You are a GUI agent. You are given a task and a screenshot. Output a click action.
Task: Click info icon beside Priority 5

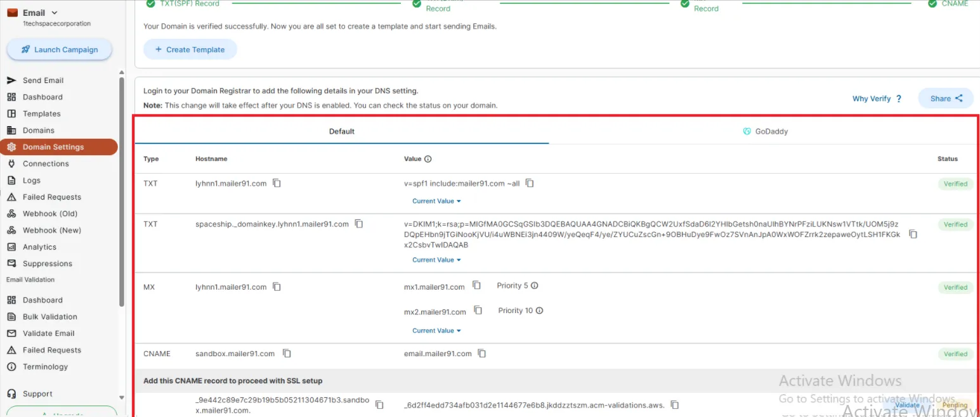(x=534, y=286)
